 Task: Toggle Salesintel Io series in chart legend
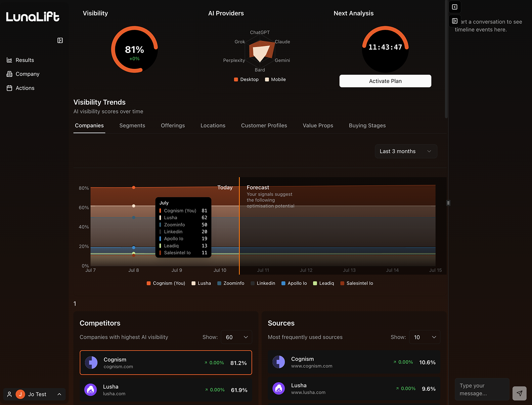pyautogui.click(x=356, y=283)
